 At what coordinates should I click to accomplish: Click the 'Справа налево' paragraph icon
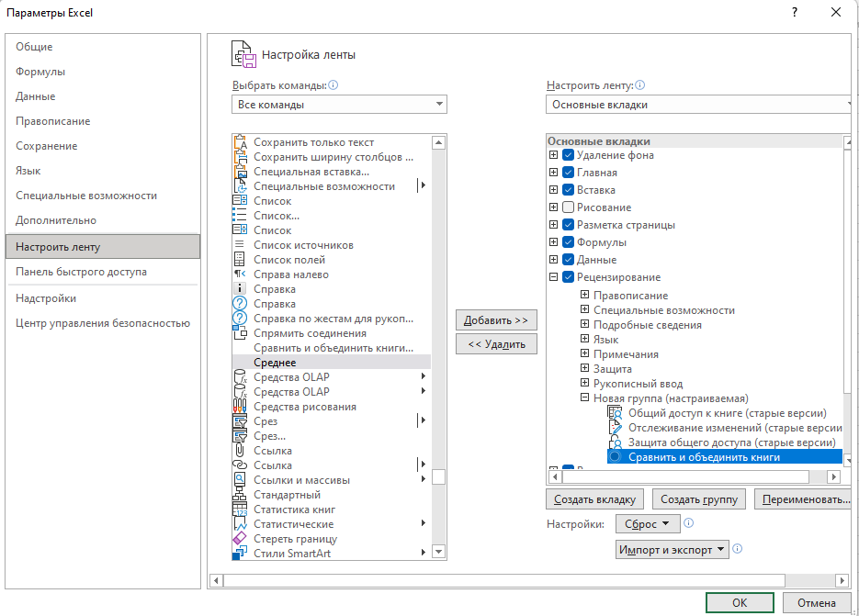tap(240, 274)
